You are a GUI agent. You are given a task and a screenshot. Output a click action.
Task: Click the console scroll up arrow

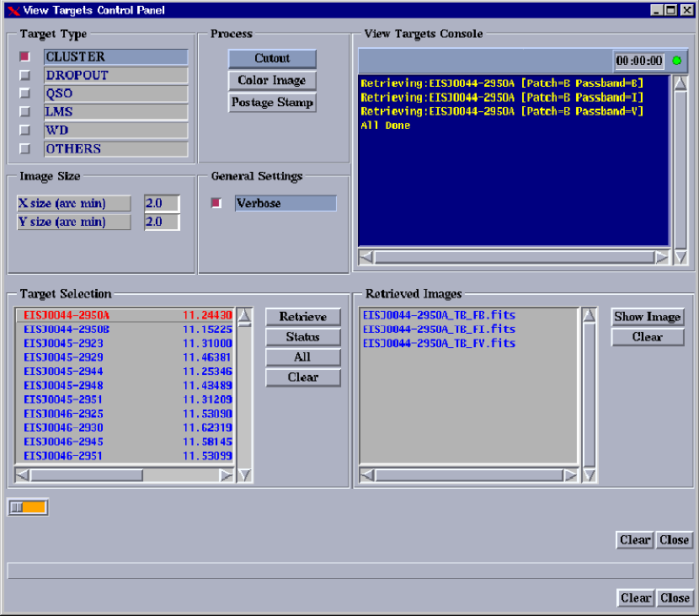point(680,83)
